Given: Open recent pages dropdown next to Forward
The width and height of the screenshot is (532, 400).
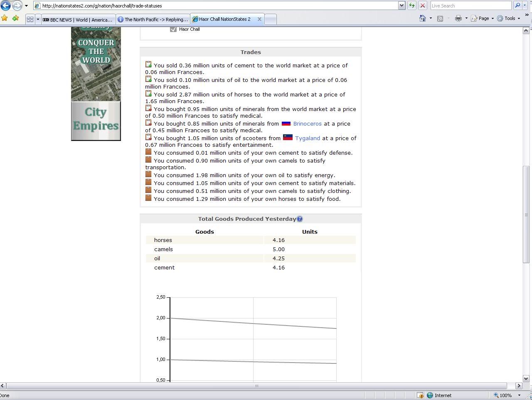Looking at the screenshot, I should 26,6.
